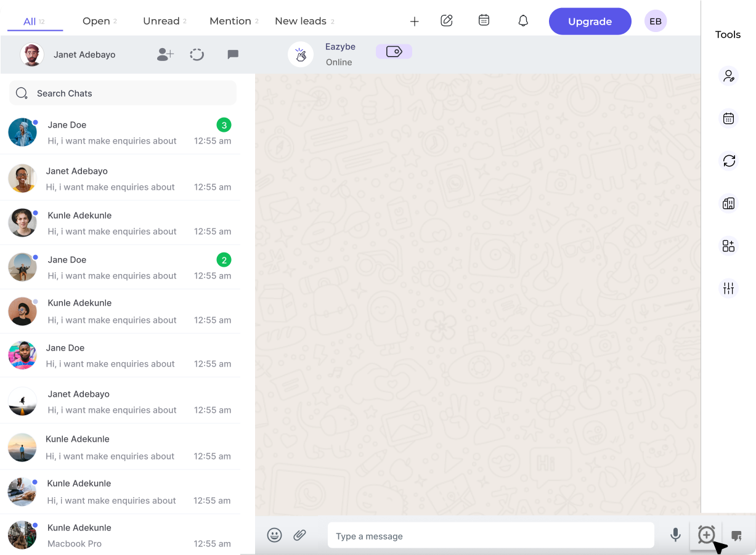
Task: Open the add apps grid-plus icon
Action: coord(729,246)
